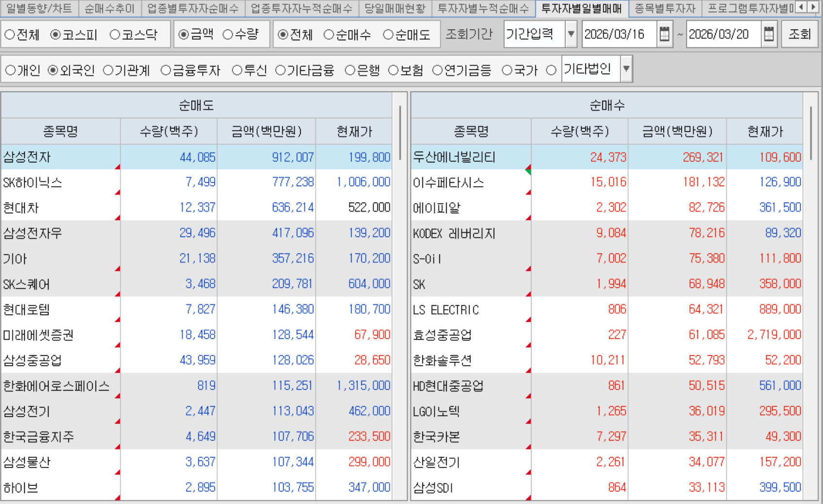This screenshot has height=504, width=823.
Task: Expand the 기간입력 period dropdown
Action: [571, 34]
